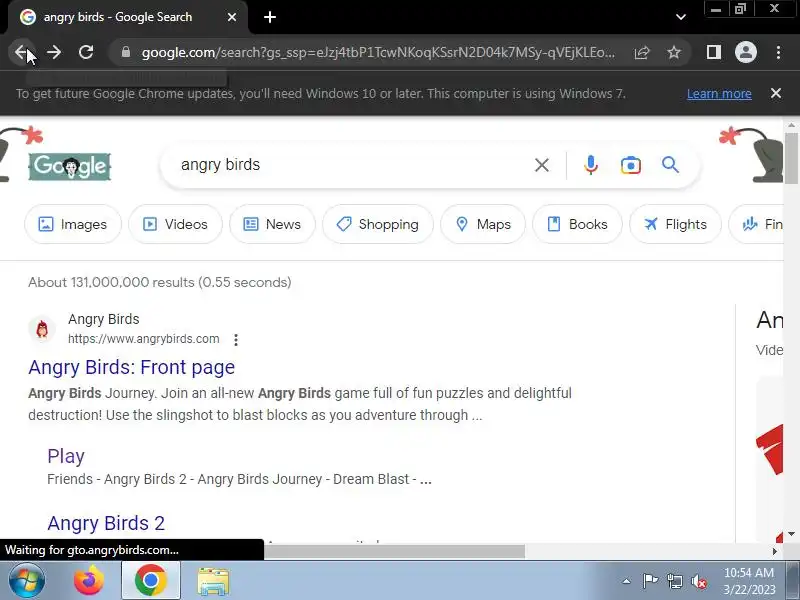
Task: Reload the current page
Action: (86, 52)
